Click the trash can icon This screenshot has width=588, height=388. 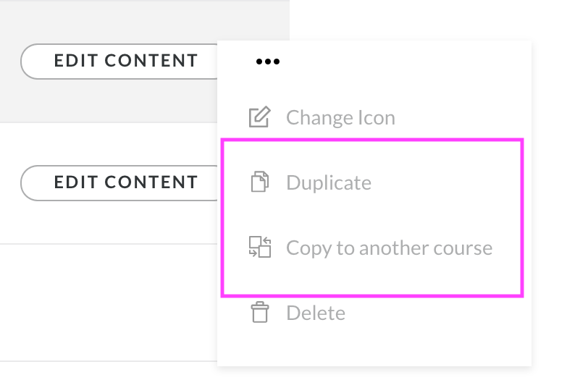coord(259,313)
